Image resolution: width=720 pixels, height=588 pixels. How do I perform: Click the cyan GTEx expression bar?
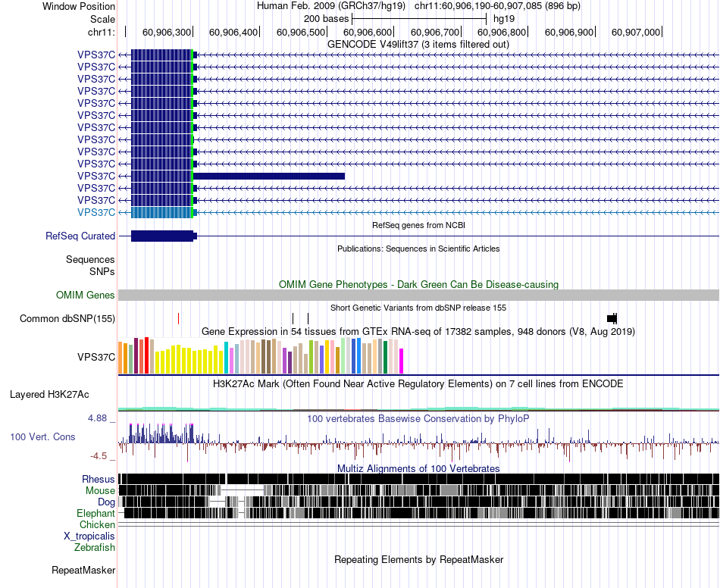point(226,358)
